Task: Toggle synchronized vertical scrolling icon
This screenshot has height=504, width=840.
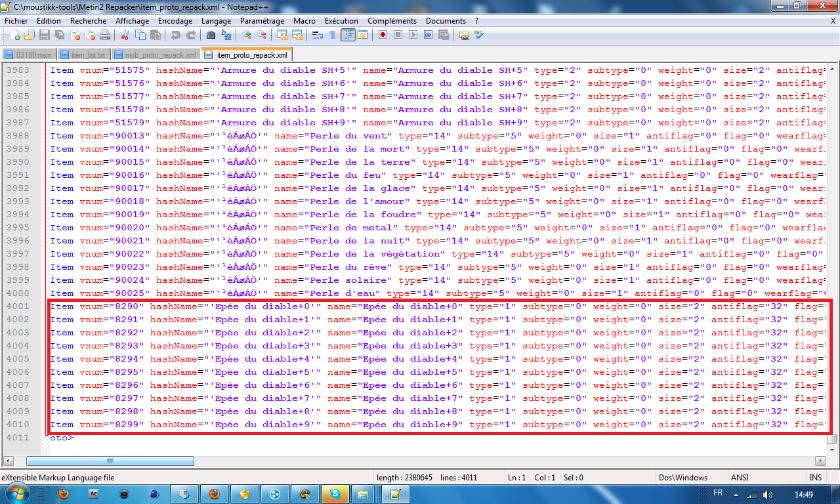Action: 282,35
